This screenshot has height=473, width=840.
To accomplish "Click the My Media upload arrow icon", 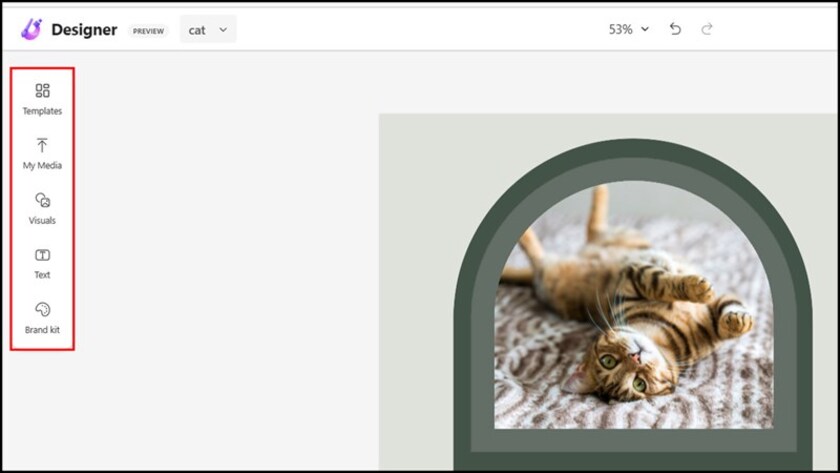I will (x=42, y=145).
